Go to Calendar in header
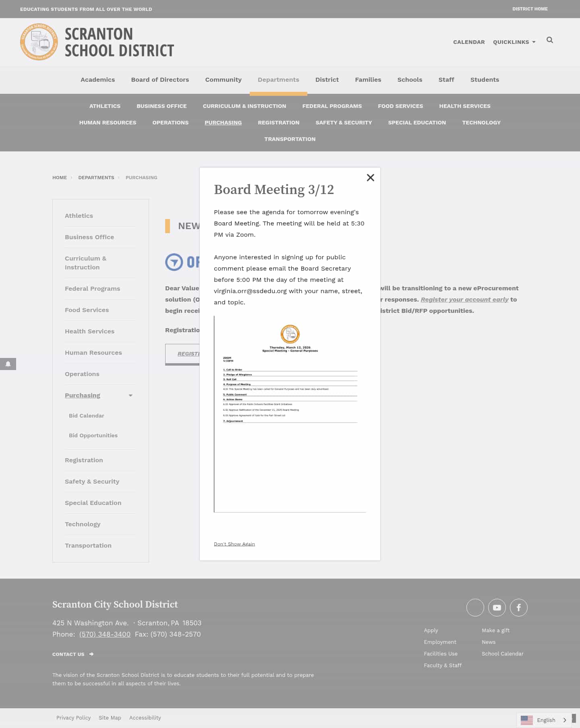580x728 pixels. [x=469, y=42]
